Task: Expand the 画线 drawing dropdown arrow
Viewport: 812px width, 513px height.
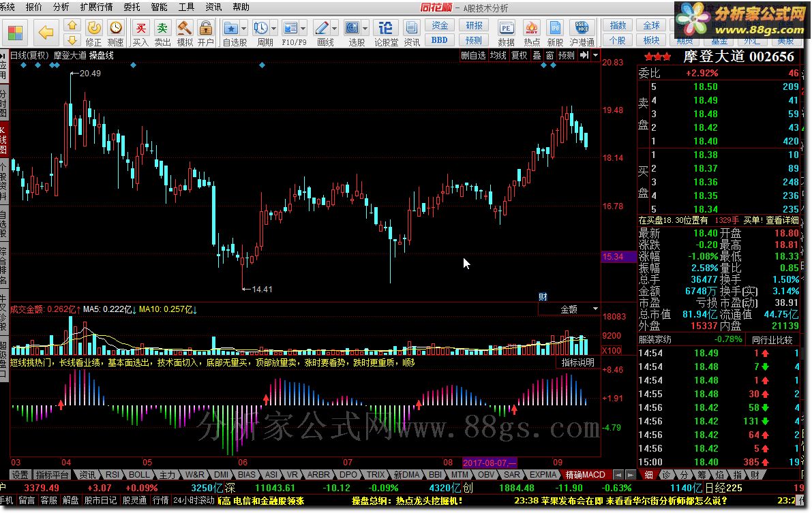Action: (x=335, y=28)
